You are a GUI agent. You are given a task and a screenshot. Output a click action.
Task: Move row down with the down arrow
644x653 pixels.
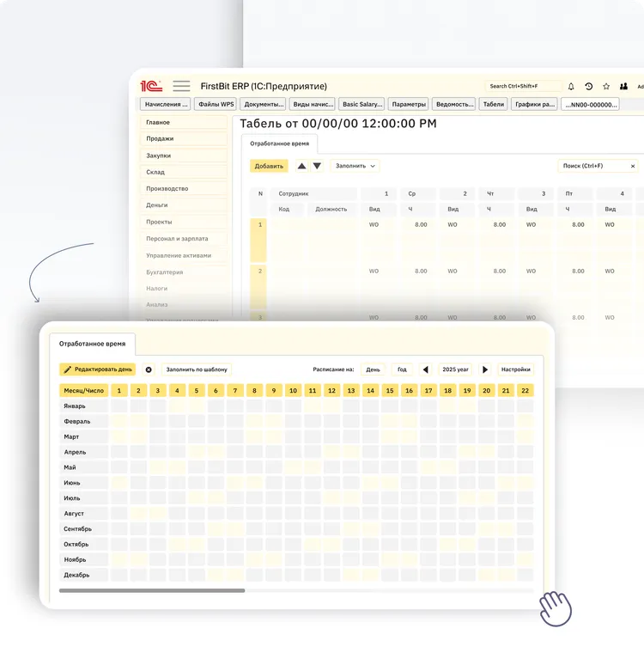317,166
